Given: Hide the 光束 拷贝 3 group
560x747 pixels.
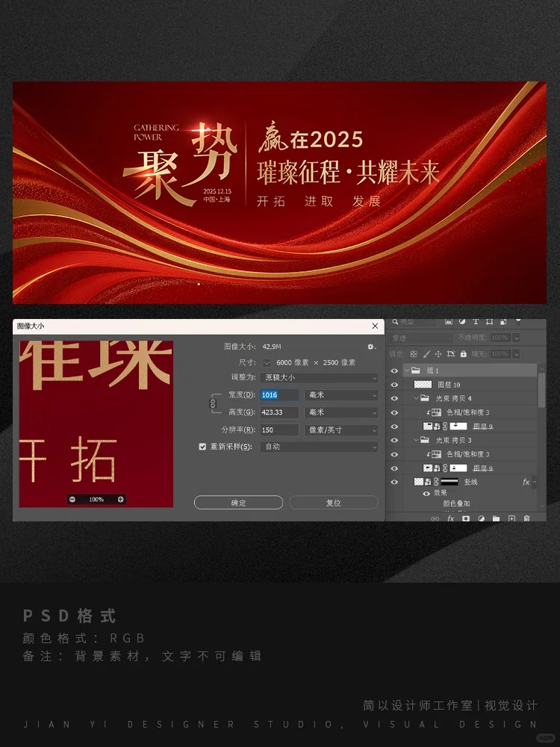Looking at the screenshot, I should [x=394, y=440].
